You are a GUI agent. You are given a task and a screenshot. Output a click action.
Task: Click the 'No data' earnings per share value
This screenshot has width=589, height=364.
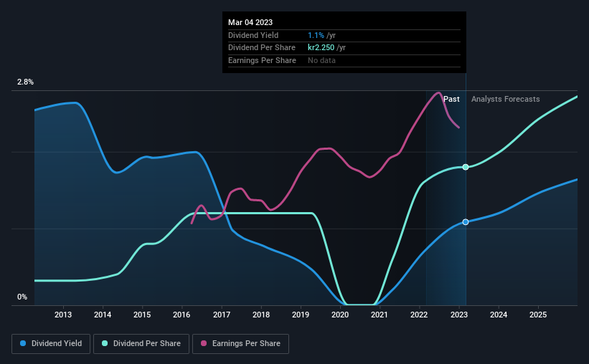click(321, 60)
